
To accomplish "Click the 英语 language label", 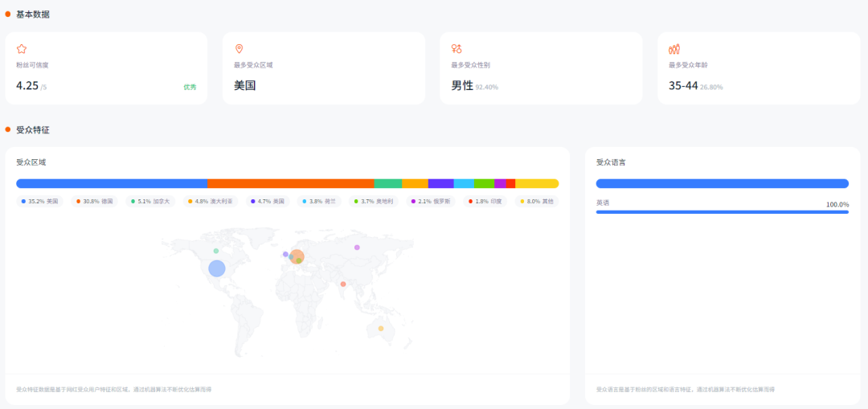I will click(602, 203).
